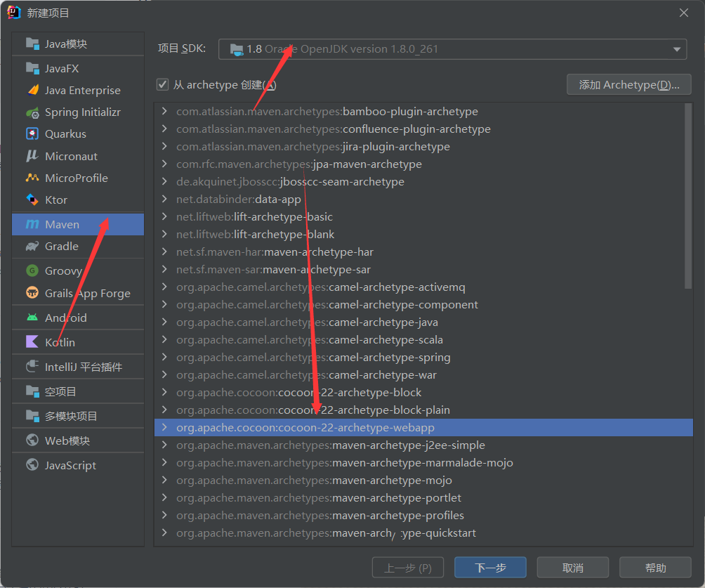
Task: Select cocoon-22-archetype-block row
Action: click(x=423, y=392)
